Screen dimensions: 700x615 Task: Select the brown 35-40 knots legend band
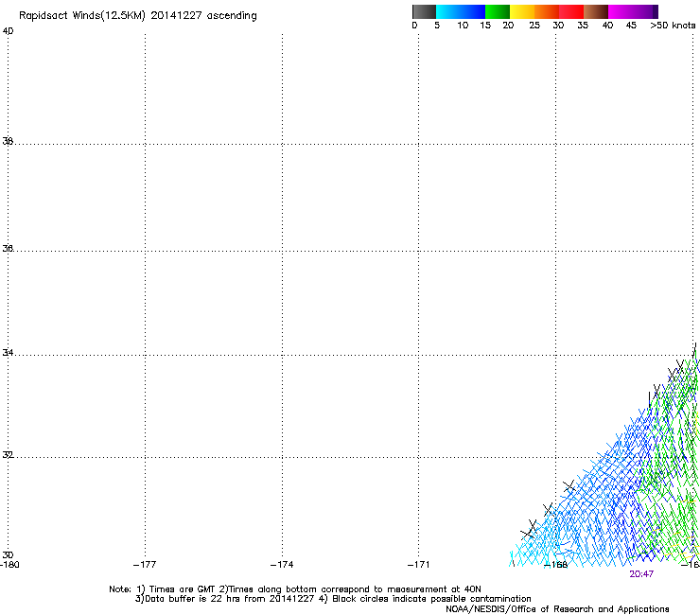tap(596, 11)
